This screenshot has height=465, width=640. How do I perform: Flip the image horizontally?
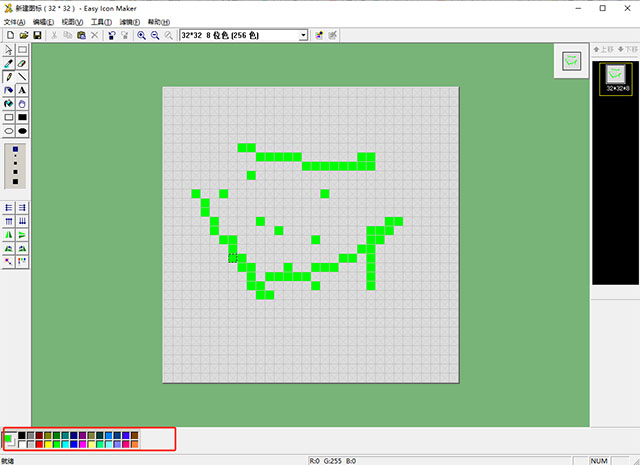9,235
